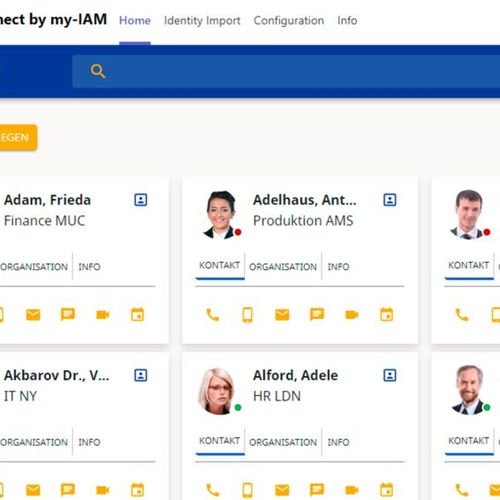500x500 pixels.
Task: Open the Identity Import menu tab
Action: click(x=202, y=21)
